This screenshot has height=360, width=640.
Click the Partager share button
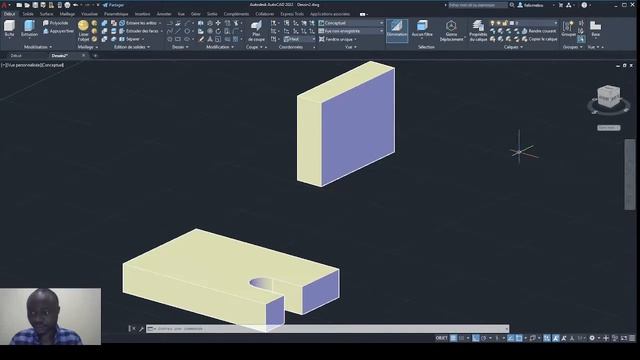(113, 5)
